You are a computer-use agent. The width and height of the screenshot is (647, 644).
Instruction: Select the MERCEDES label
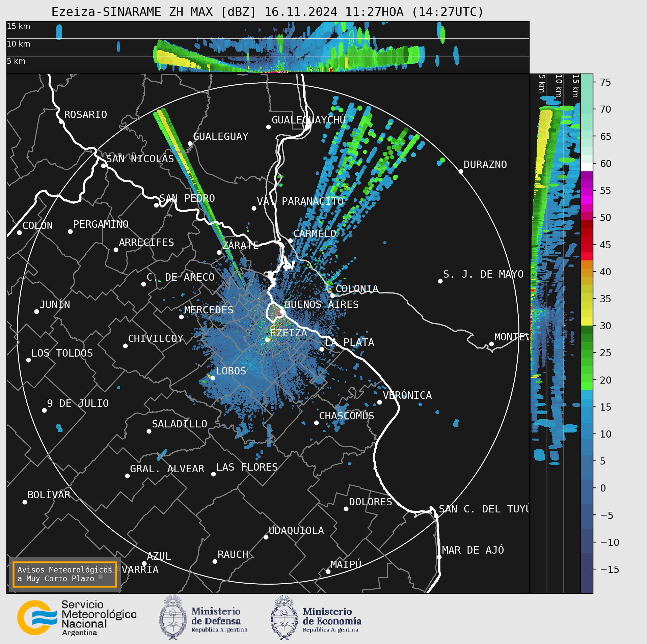coord(209,310)
